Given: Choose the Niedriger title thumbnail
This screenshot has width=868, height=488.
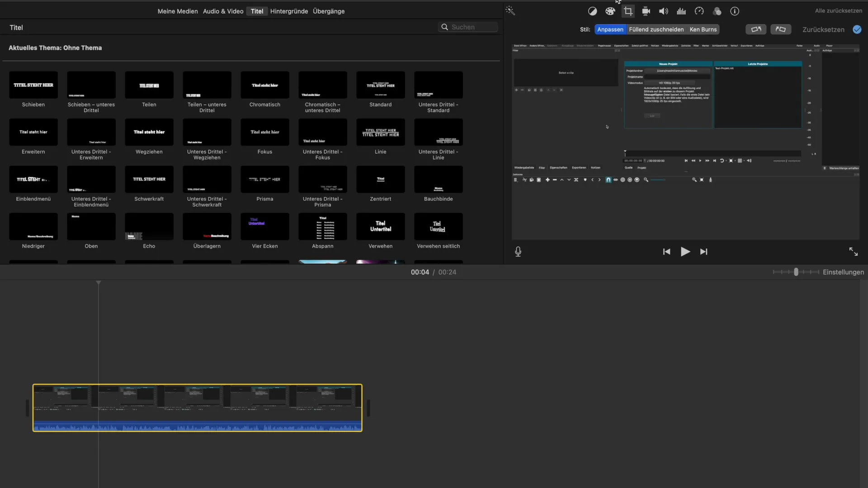Looking at the screenshot, I should pos(33,226).
